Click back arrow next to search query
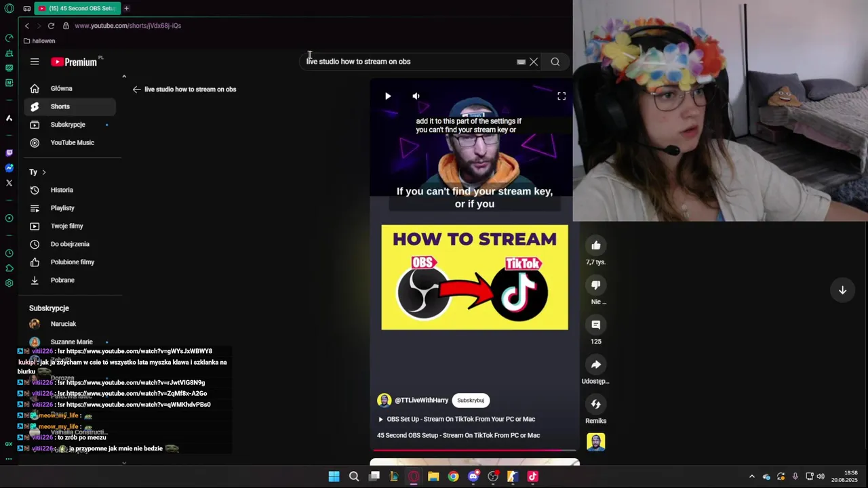The width and height of the screenshot is (868, 488). (x=136, y=89)
